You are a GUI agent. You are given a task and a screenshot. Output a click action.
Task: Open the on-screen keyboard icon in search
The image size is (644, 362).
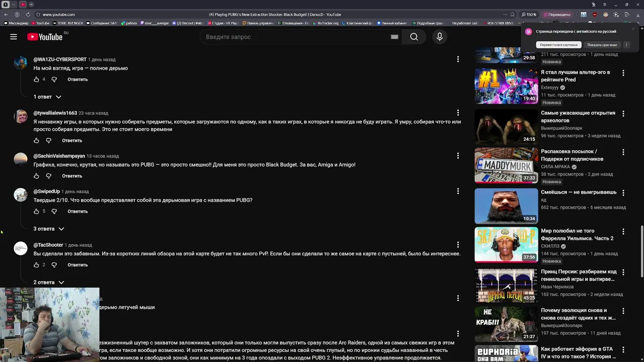pos(394,37)
